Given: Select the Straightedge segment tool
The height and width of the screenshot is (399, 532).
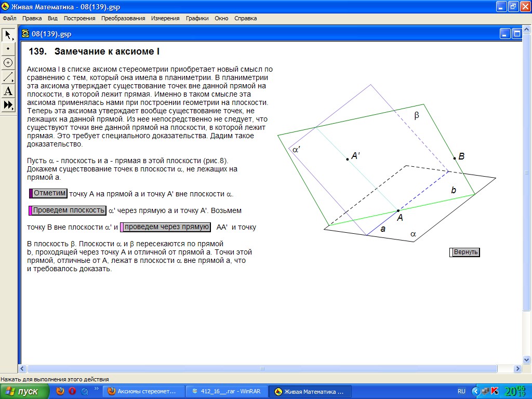Looking at the screenshot, I should (x=8, y=77).
